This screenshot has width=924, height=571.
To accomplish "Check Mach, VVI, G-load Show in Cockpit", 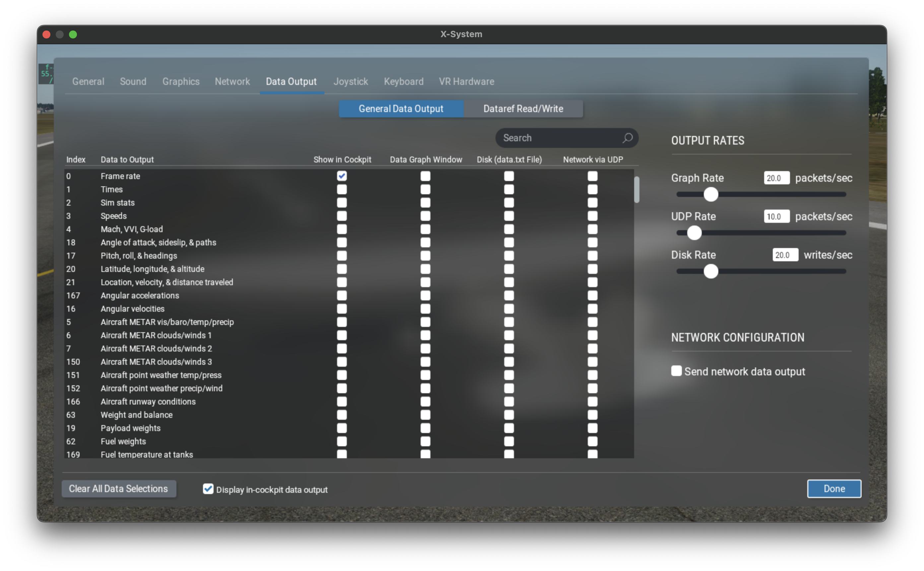I will [342, 229].
